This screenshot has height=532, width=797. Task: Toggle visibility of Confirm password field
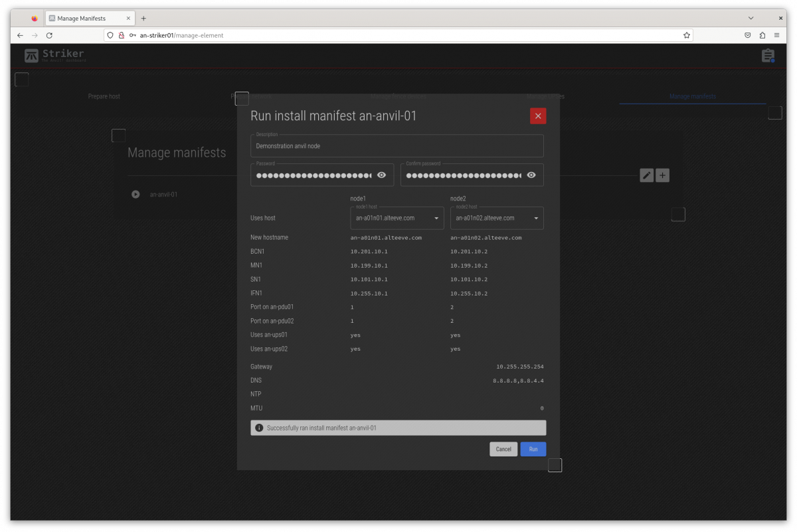[531, 175]
